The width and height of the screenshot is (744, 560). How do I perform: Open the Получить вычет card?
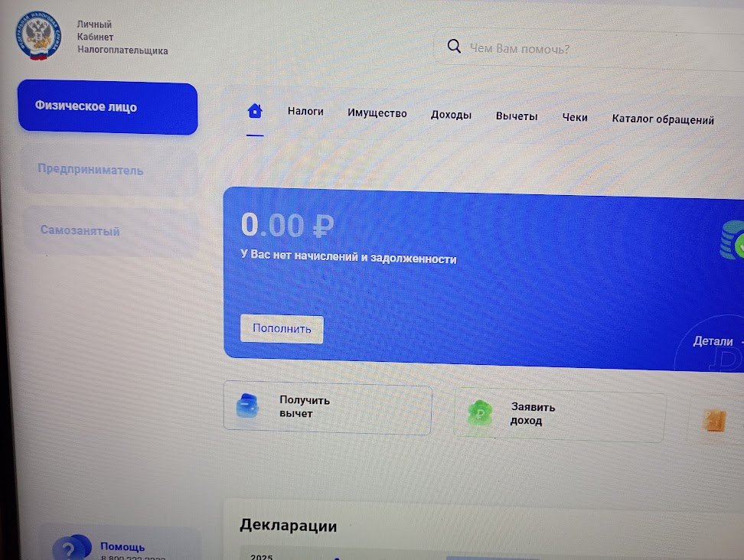tap(328, 407)
